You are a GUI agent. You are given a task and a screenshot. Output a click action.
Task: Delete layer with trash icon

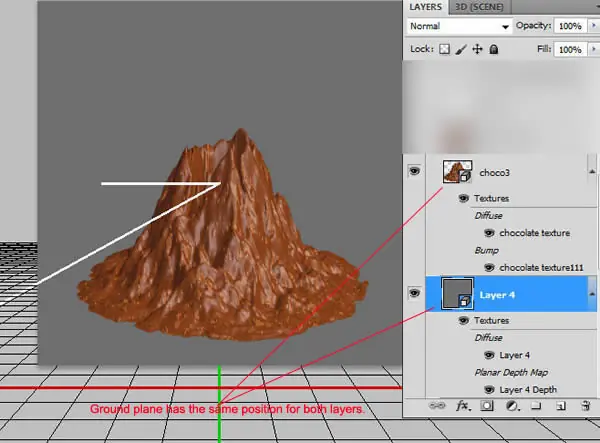pyautogui.click(x=585, y=406)
